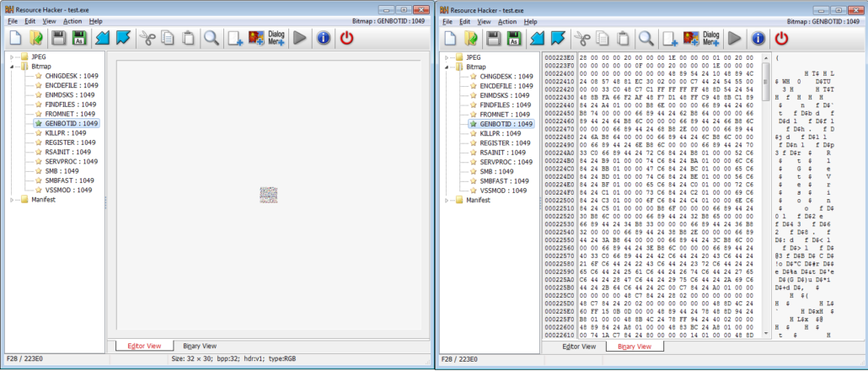Click Copy icon in left window toolbar
Screen dimensions: 868x371
[x=168, y=38]
